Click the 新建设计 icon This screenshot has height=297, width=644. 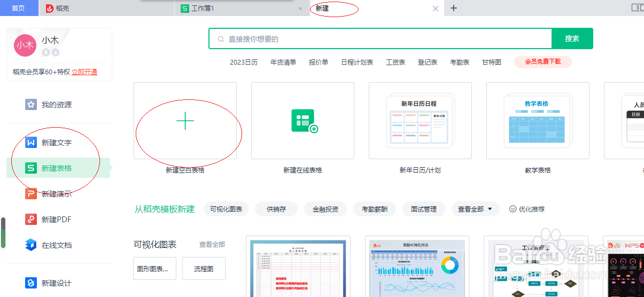pyautogui.click(x=31, y=283)
